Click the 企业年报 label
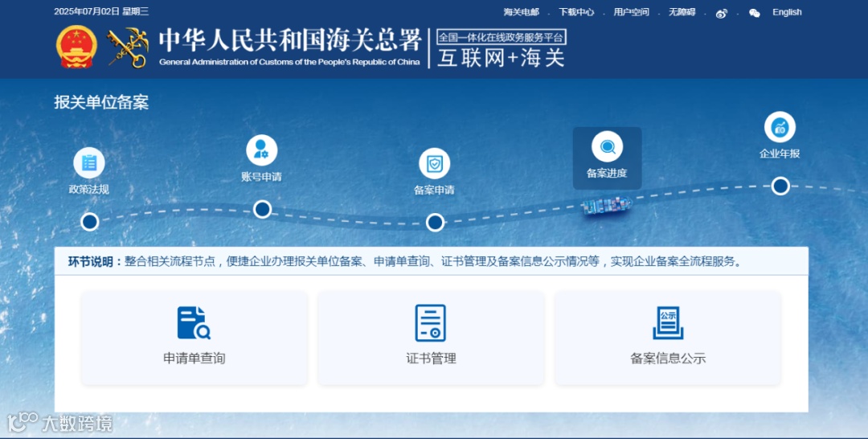This screenshot has height=439, width=868. click(780, 154)
